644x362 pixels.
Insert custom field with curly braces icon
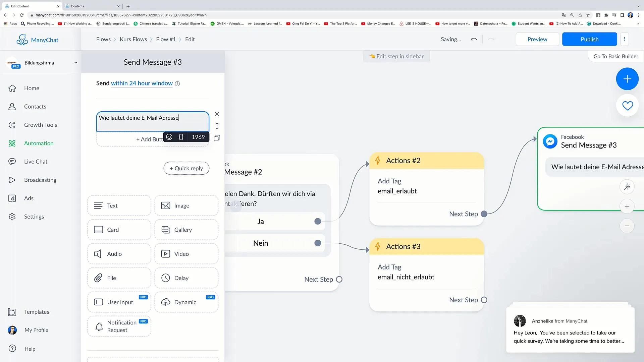tap(181, 137)
